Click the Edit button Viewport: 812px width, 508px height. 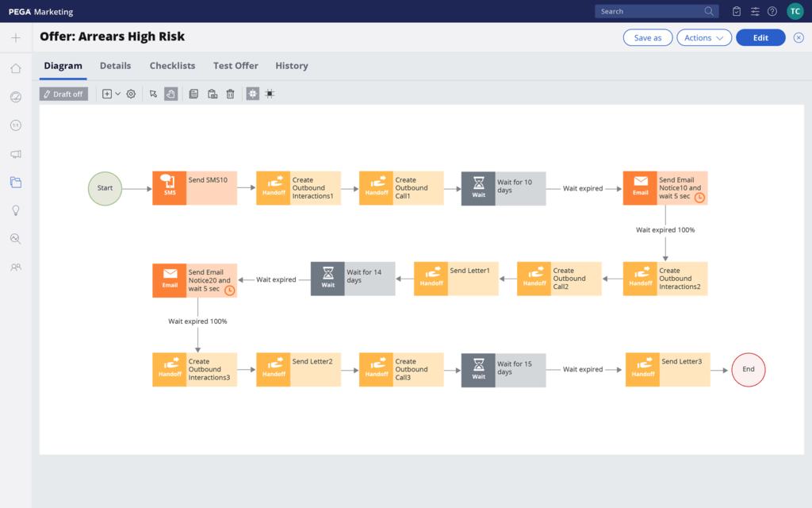(760, 37)
